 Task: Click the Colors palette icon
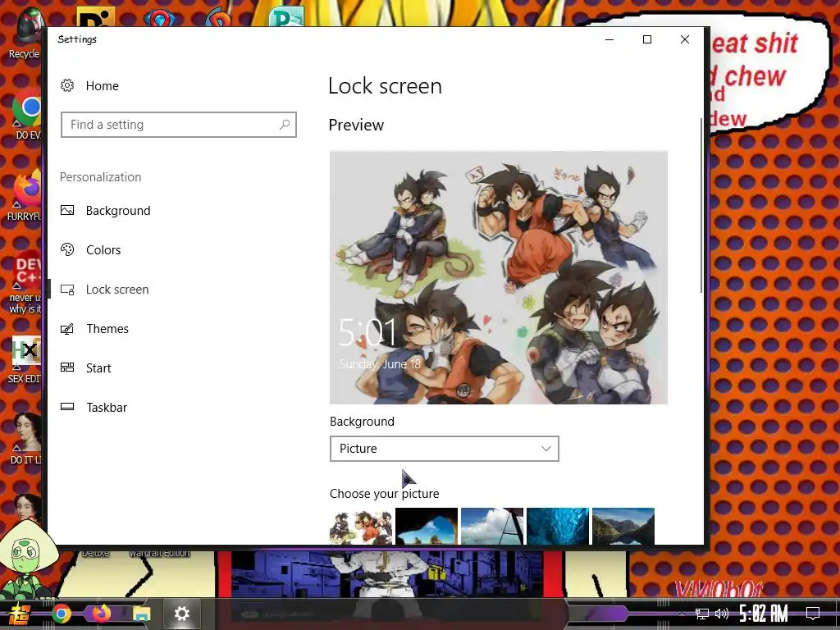tap(67, 249)
